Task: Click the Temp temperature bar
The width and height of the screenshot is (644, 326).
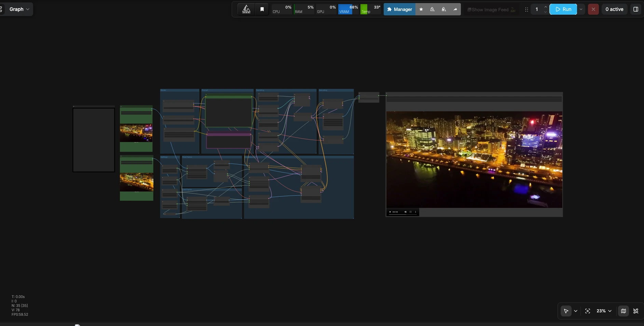Action: [x=371, y=9]
